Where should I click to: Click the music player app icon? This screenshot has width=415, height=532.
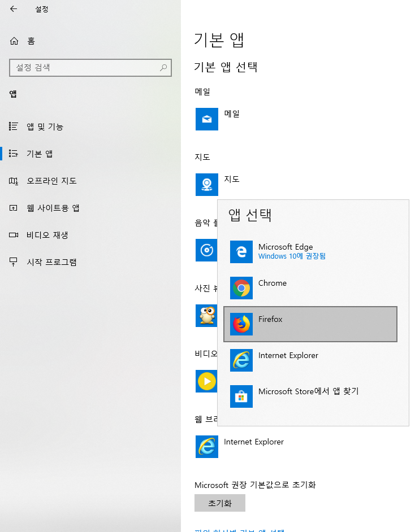(206, 250)
